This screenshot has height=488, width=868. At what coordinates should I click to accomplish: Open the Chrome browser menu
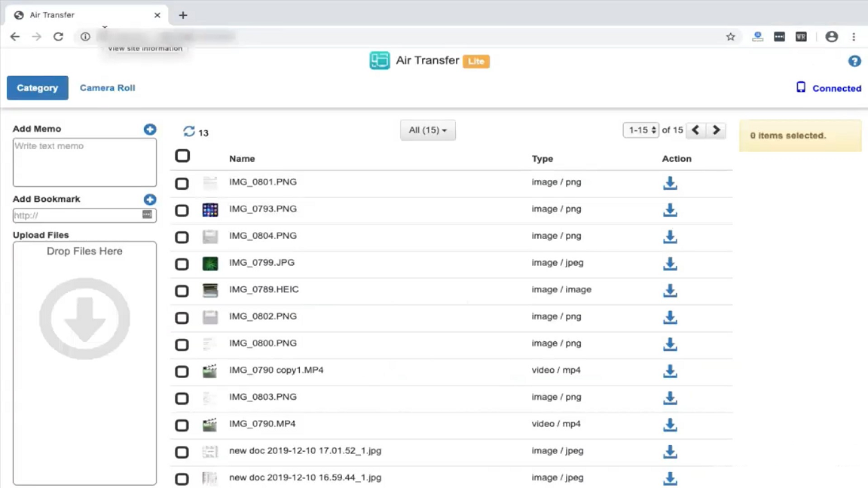854,36
